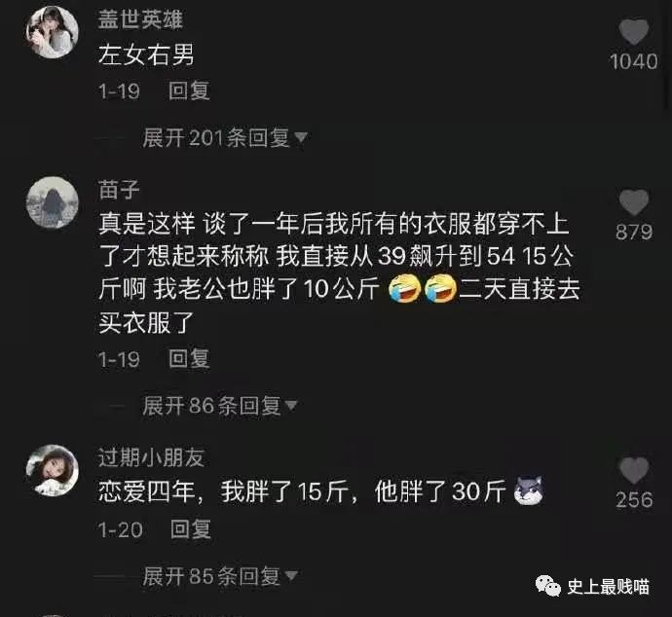Viewport: 672px width, 617px height.
Task: Like 过期小朋友's comment with 256 likes
Action: pyautogui.click(x=634, y=471)
